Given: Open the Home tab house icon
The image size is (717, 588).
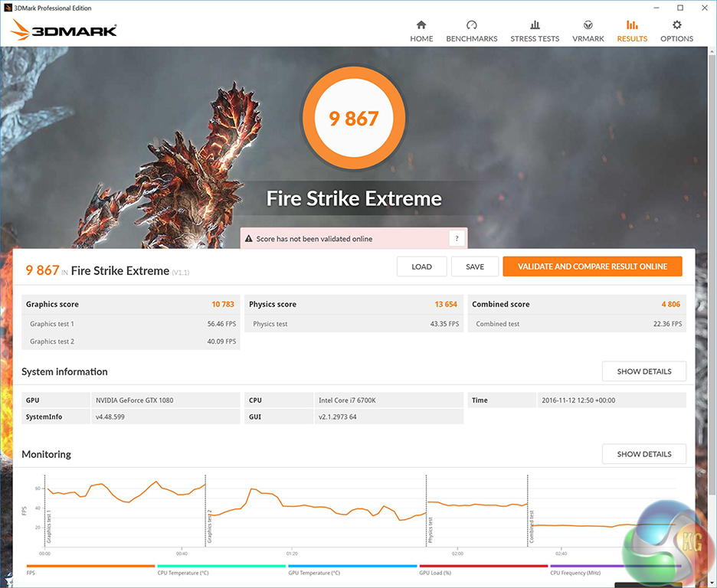Looking at the screenshot, I should coord(421,24).
